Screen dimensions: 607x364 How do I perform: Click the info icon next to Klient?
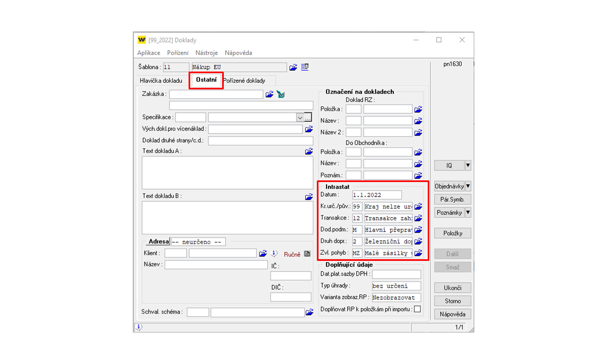click(274, 254)
